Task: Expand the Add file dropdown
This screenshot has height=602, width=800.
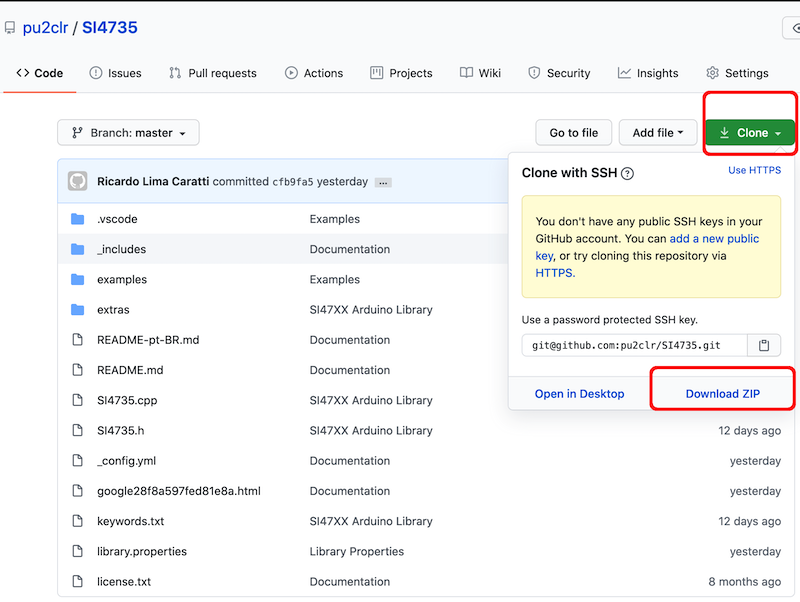Action: point(658,133)
